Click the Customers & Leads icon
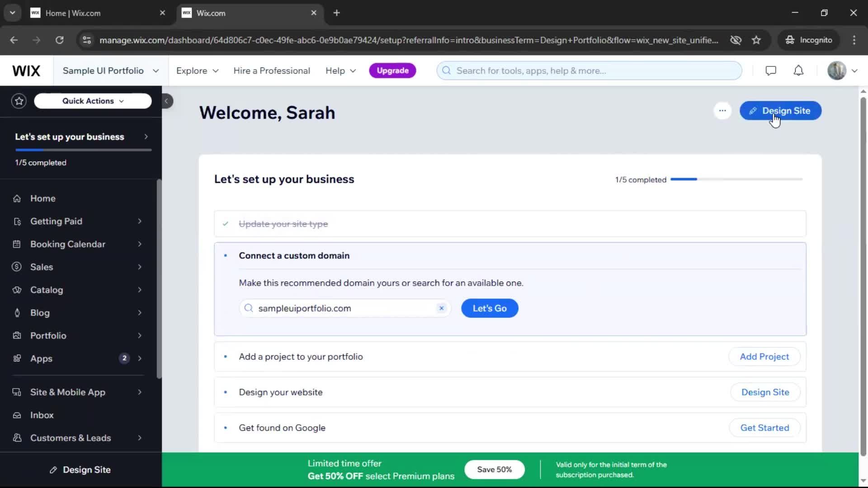Screen dimensions: 868x488 [17, 438]
